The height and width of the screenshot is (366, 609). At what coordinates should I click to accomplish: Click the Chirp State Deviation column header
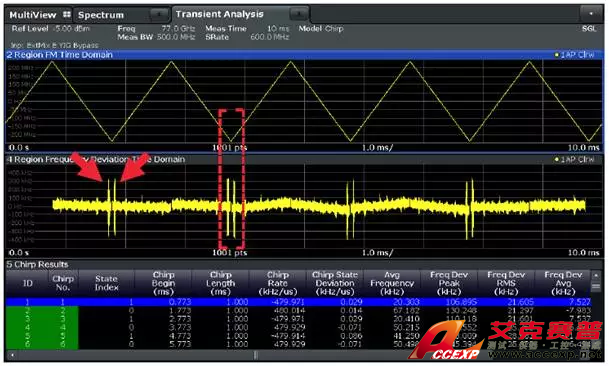[x=335, y=284]
